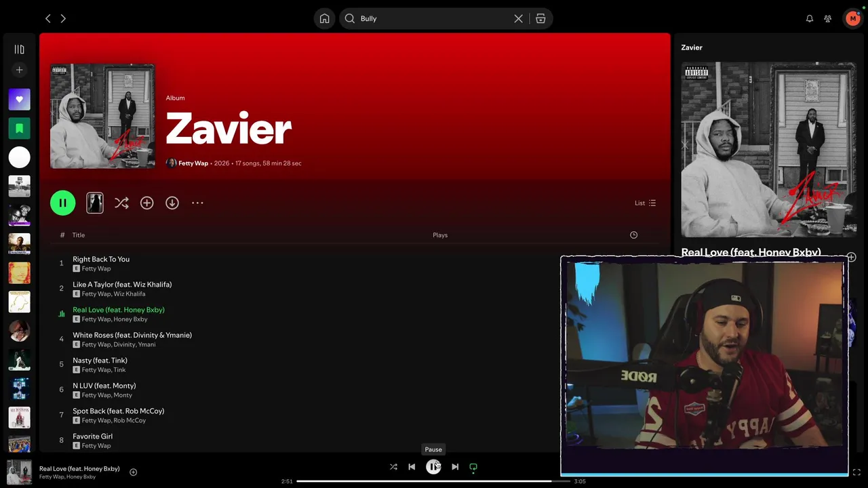Toggle shuffle in the player bar
The height and width of the screenshot is (488, 868).
tap(393, 467)
